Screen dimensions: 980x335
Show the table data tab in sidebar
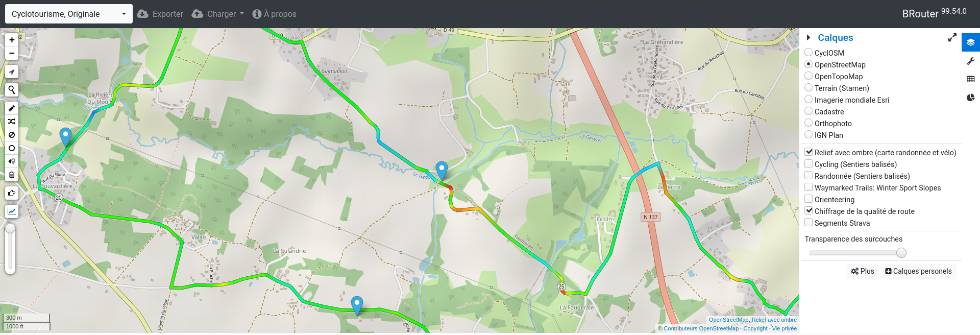(x=971, y=79)
